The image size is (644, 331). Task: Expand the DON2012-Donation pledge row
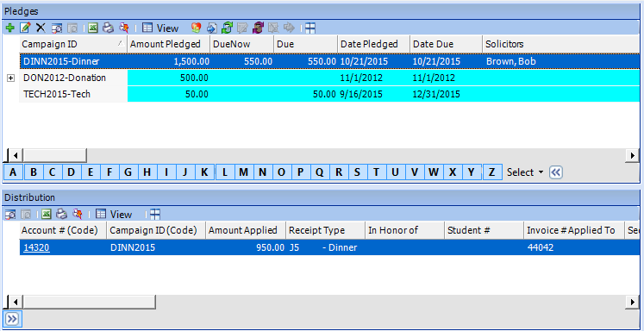click(11, 78)
